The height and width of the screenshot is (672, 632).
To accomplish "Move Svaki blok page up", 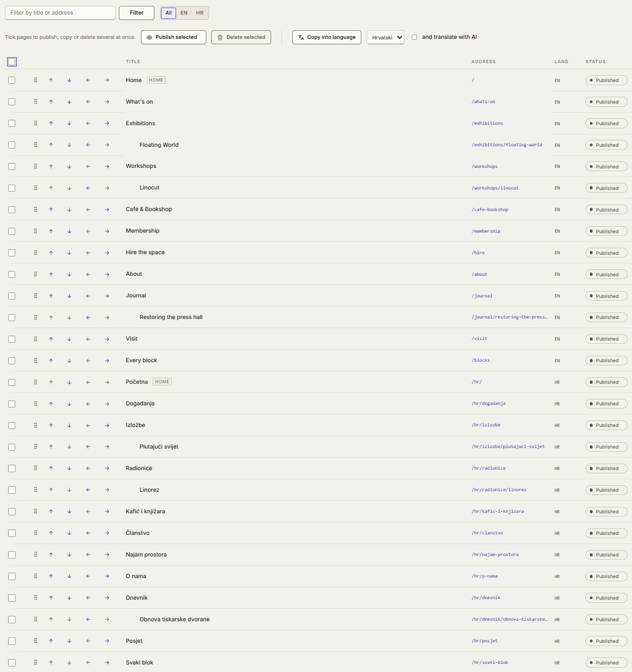I will [x=51, y=663].
